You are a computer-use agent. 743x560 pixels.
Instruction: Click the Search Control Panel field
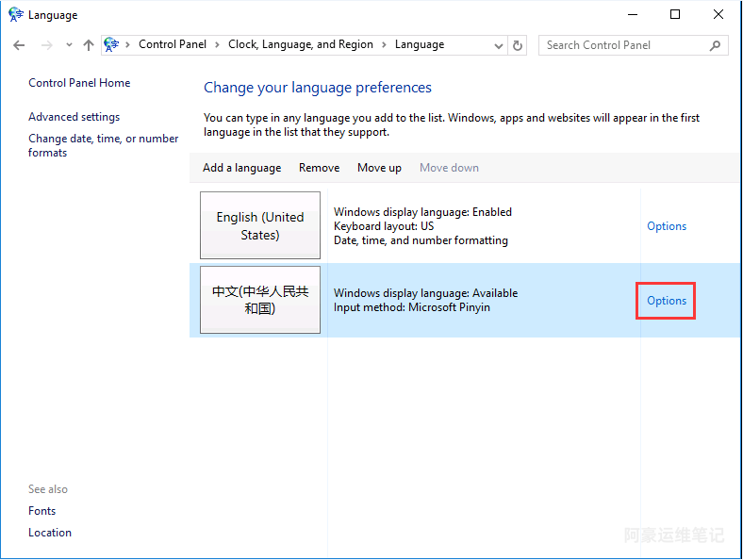tap(633, 45)
